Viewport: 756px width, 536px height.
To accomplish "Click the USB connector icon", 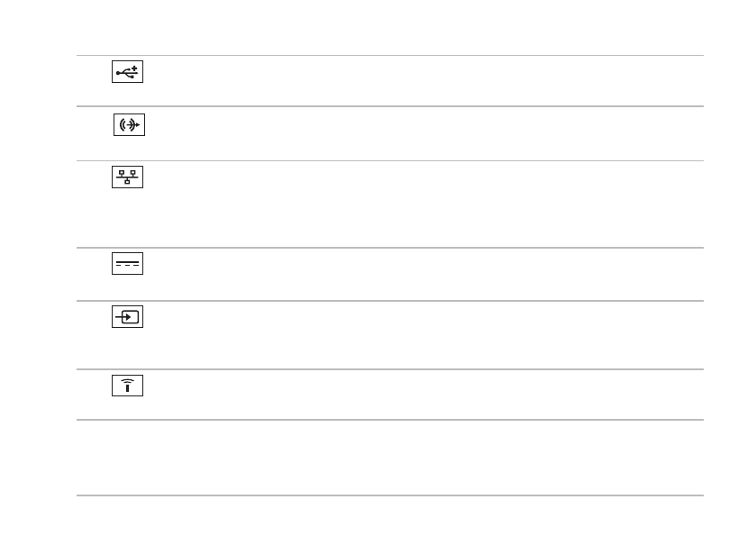I will pos(127,72).
